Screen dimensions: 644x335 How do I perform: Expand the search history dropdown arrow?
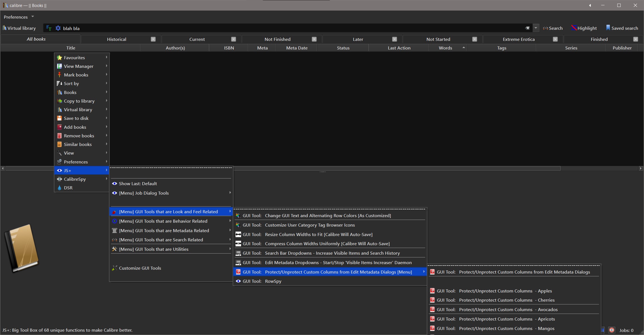[x=536, y=28]
